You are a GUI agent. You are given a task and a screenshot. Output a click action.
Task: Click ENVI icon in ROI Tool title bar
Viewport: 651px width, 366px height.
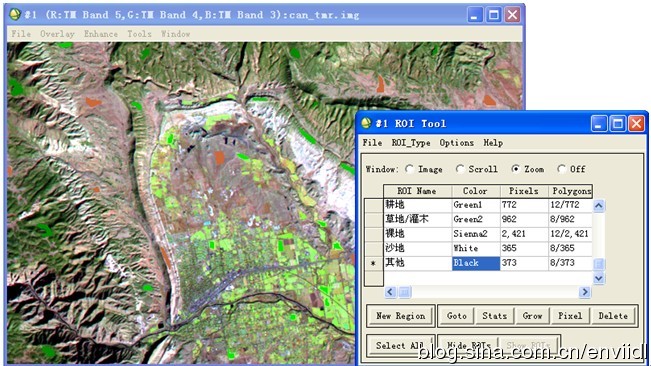pos(366,123)
